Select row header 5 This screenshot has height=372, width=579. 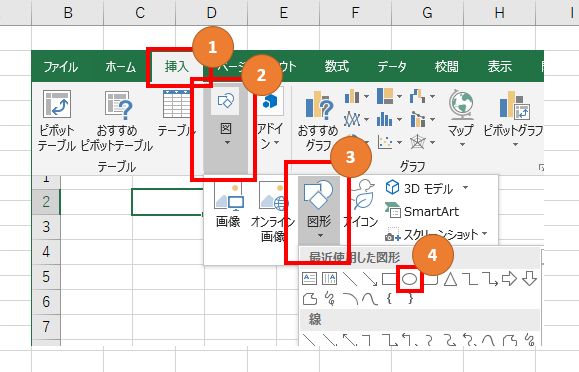pyautogui.click(x=46, y=277)
